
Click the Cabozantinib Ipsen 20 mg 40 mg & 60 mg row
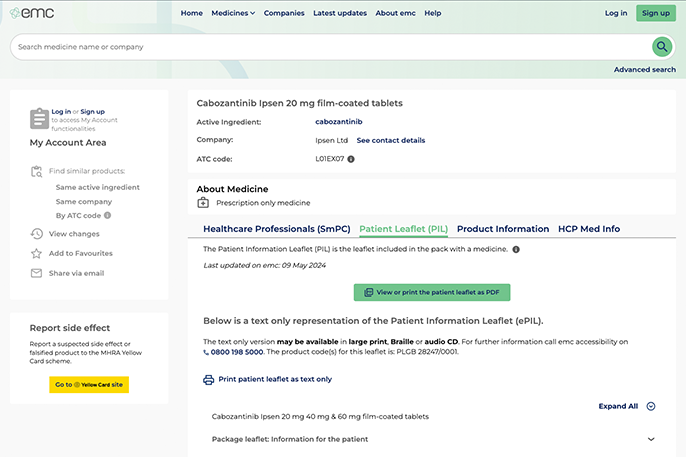(x=320, y=416)
